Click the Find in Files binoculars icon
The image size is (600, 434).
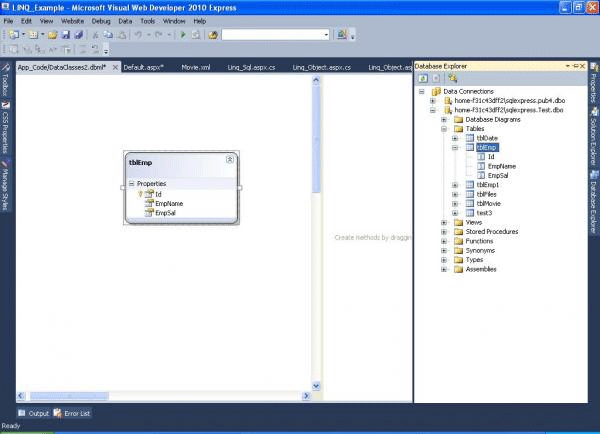(x=213, y=35)
